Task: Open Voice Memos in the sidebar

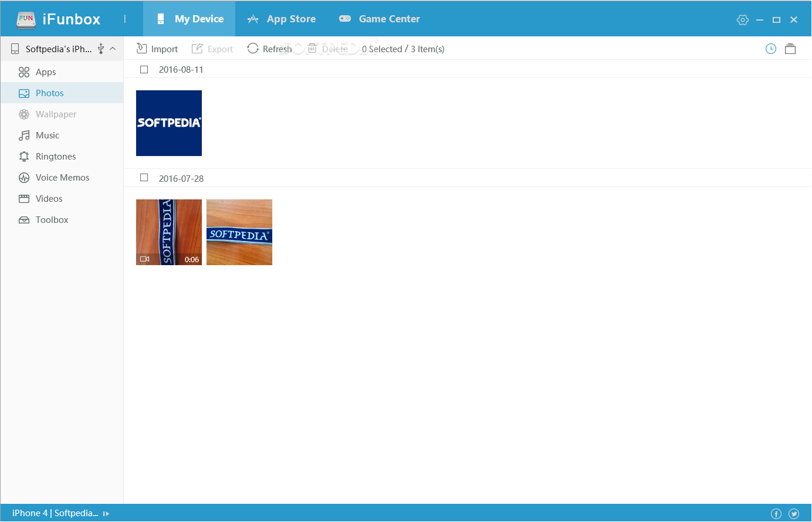Action: [62, 178]
